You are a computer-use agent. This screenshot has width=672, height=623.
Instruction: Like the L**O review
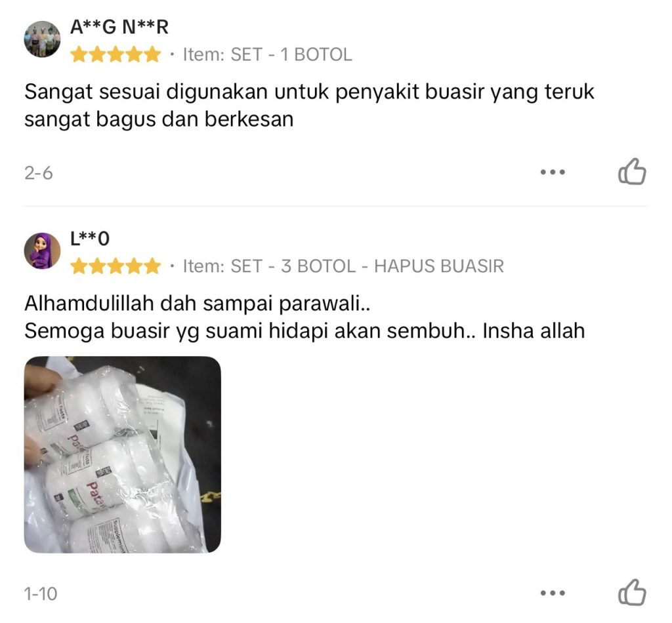tap(632, 593)
